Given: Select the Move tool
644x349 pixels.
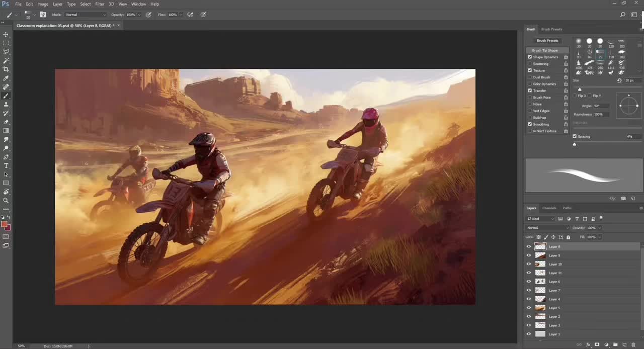Looking at the screenshot, I should (x=6, y=35).
